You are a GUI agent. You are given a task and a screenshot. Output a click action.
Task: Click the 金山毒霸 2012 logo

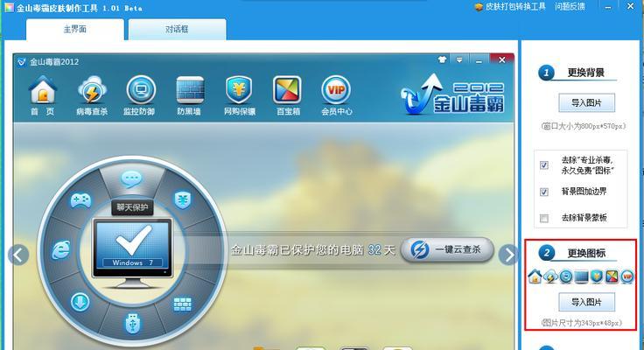click(451, 94)
